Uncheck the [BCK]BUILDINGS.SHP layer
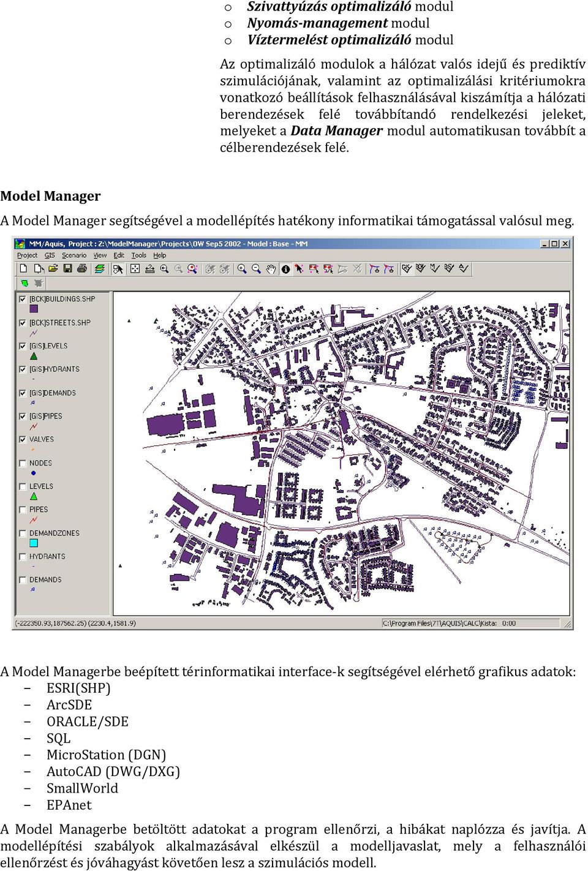This screenshot has height=871, width=588. 23,299
